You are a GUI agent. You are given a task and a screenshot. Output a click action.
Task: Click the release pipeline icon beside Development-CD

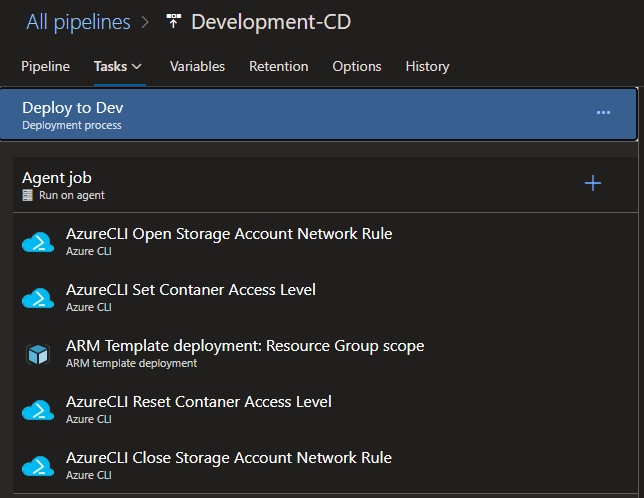point(173,21)
